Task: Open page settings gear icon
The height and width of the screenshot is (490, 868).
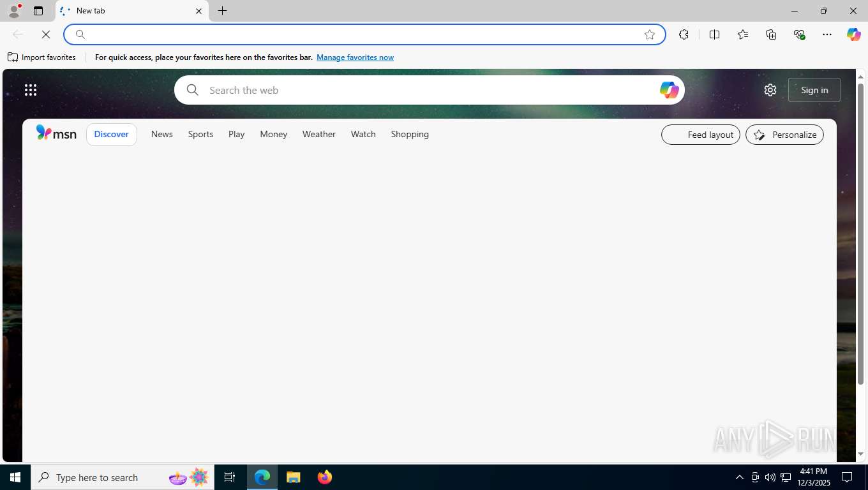Action: click(x=770, y=90)
